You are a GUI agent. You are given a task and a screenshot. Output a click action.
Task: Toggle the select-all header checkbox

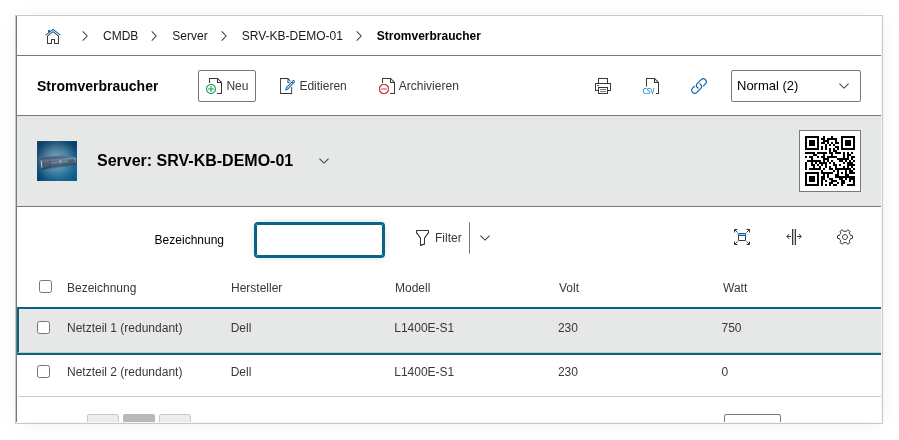click(45, 287)
